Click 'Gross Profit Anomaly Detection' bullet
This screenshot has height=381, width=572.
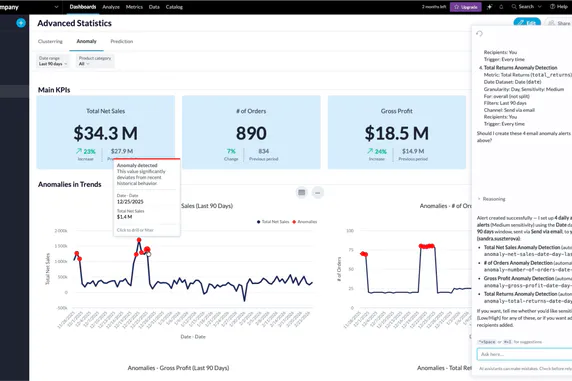tap(519, 278)
